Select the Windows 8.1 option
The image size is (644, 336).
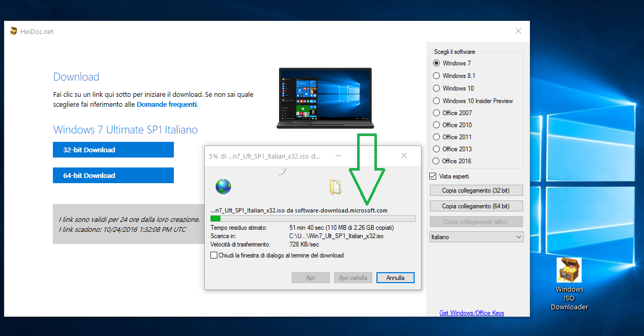point(437,76)
